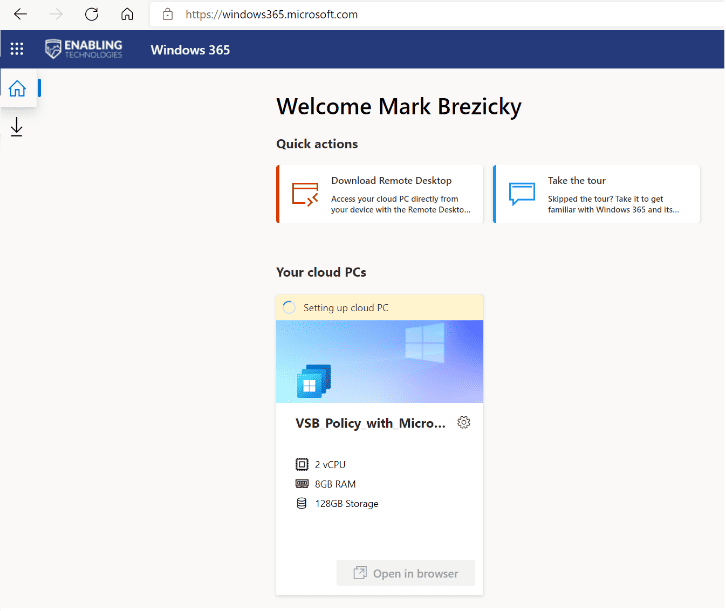Click the 128GB Storage spec text
This screenshot has width=726, height=611.
pyautogui.click(x=346, y=504)
